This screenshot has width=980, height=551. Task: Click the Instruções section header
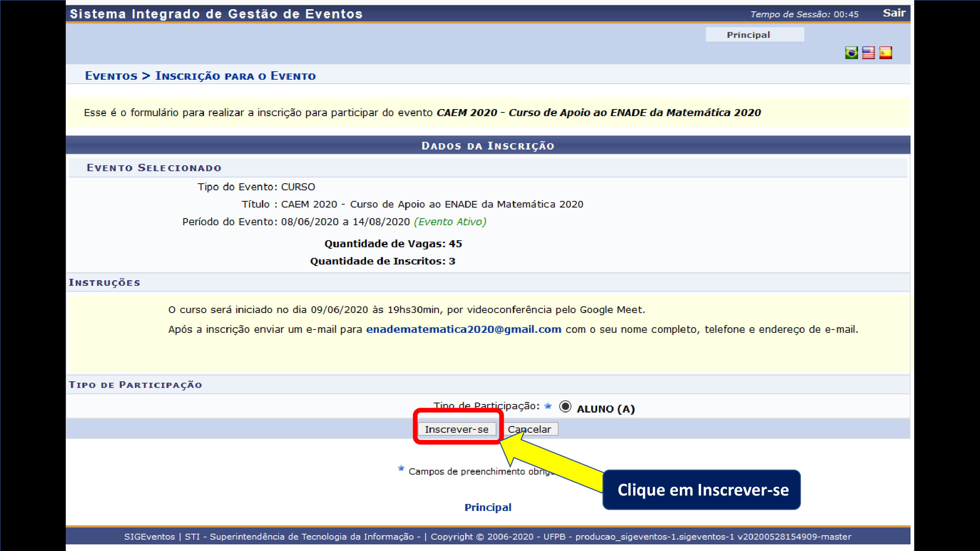[104, 282]
